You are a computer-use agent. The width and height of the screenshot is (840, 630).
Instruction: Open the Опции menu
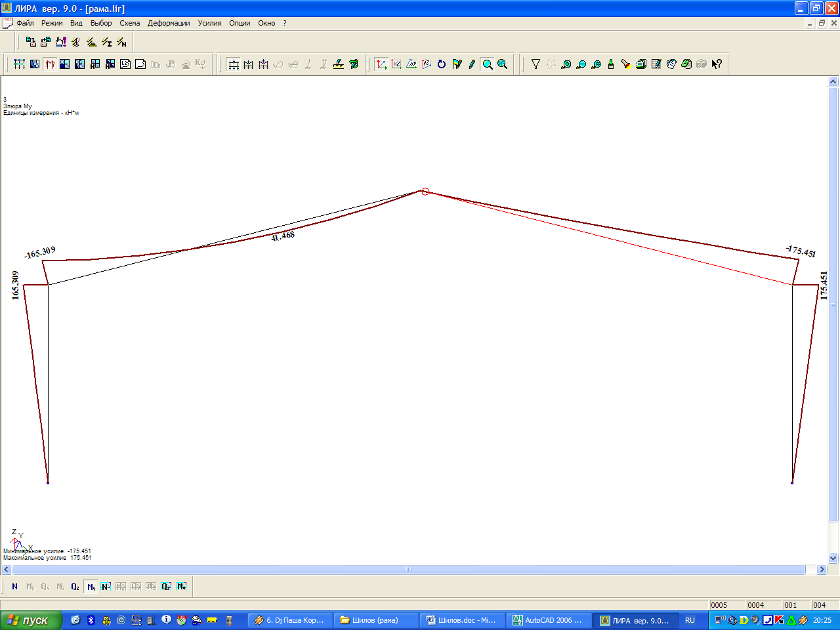tap(240, 23)
